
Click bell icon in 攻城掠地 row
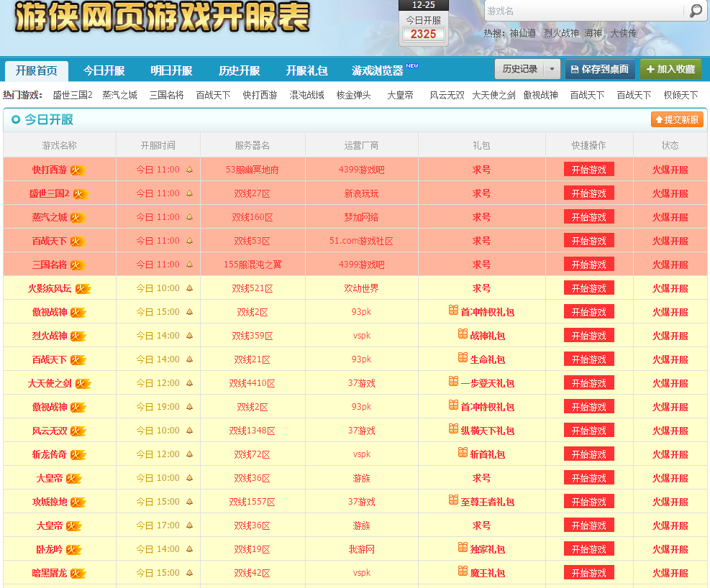[189, 502]
